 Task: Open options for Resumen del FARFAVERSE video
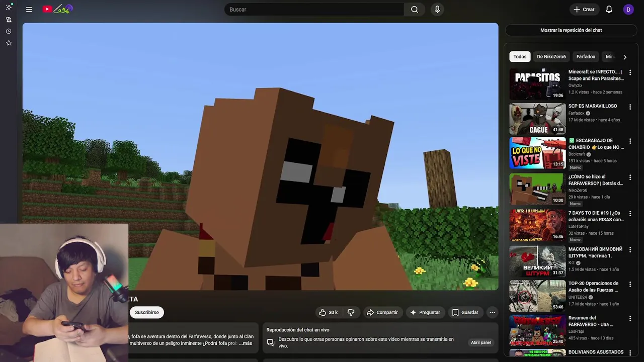click(630, 318)
